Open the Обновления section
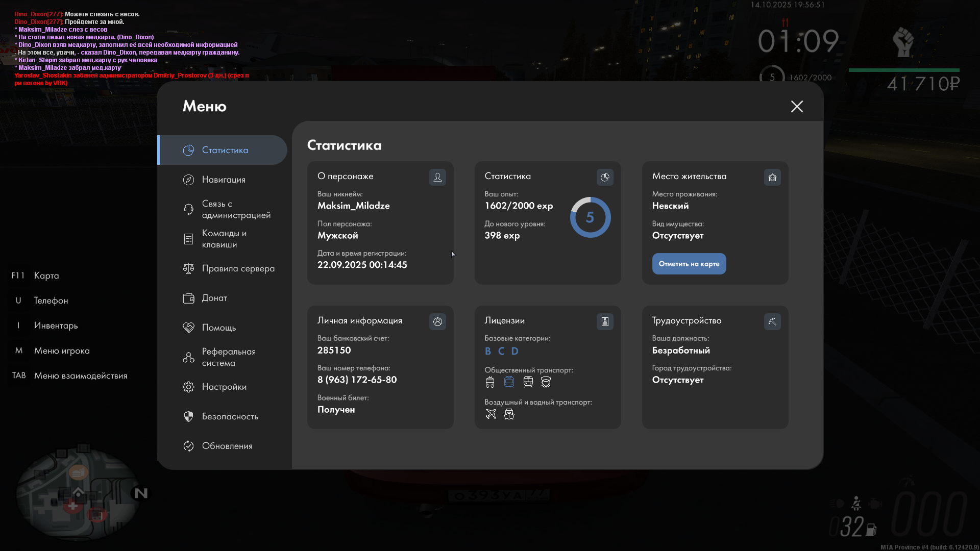The image size is (980, 551). coord(227,446)
